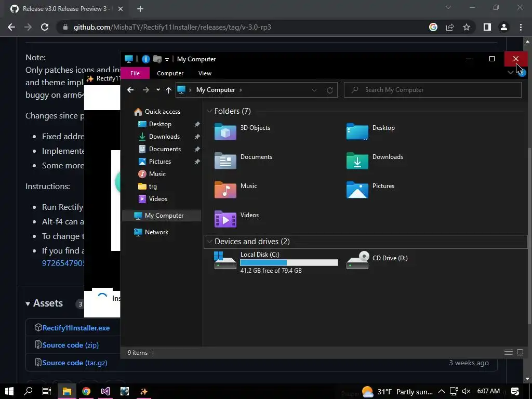
Task: Select Videos in navigation pane
Action: pyautogui.click(x=153, y=199)
